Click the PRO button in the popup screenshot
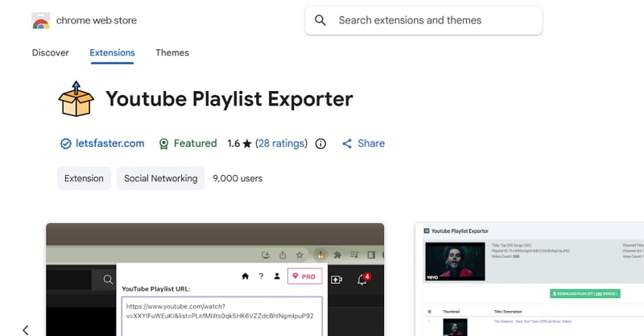644x336 pixels. [x=305, y=276]
